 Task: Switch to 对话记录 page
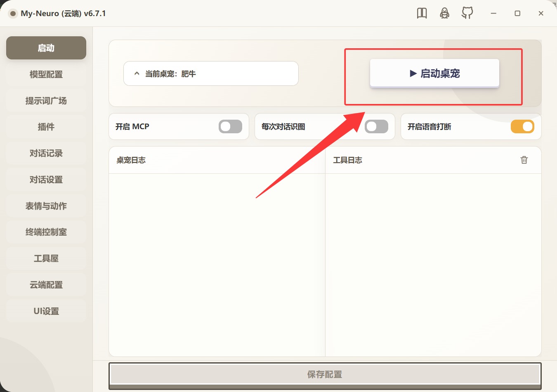(x=46, y=153)
